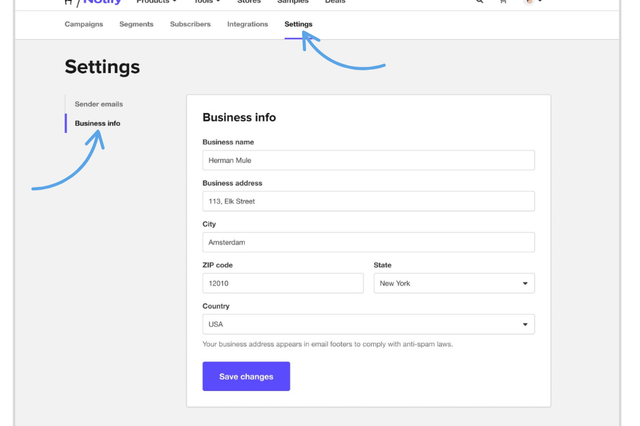Open the Segments tab
Viewport: 640px width, 426px height.
[x=136, y=24]
